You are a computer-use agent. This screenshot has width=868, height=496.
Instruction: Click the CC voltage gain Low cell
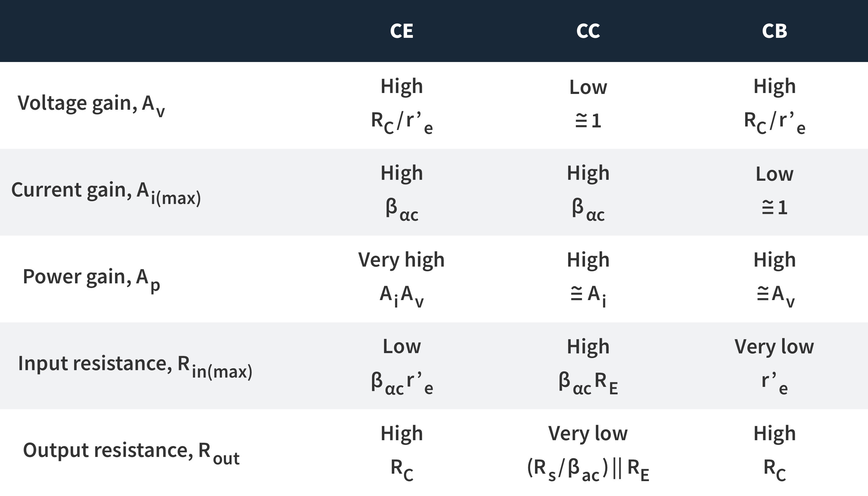point(588,87)
